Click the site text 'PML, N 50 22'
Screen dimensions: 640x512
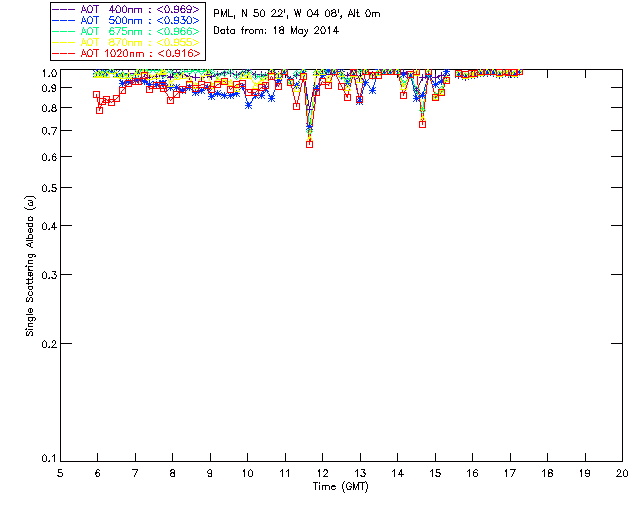[x=251, y=14]
